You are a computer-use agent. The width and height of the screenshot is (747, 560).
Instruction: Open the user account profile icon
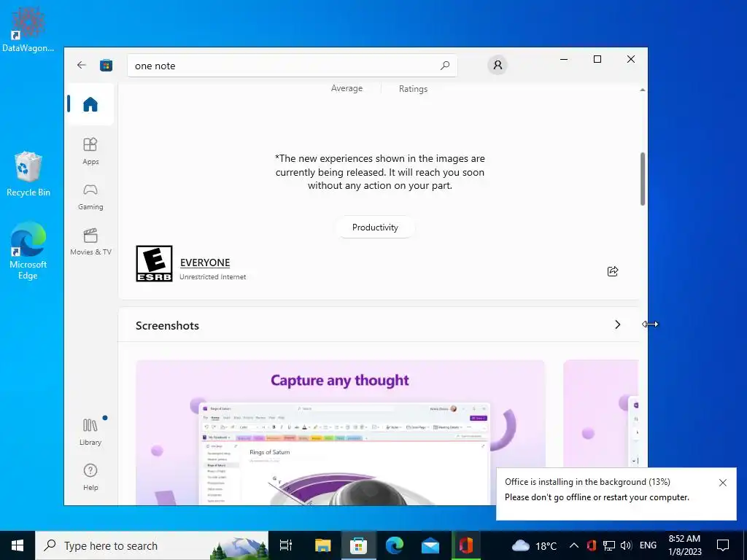tap(498, 65)
